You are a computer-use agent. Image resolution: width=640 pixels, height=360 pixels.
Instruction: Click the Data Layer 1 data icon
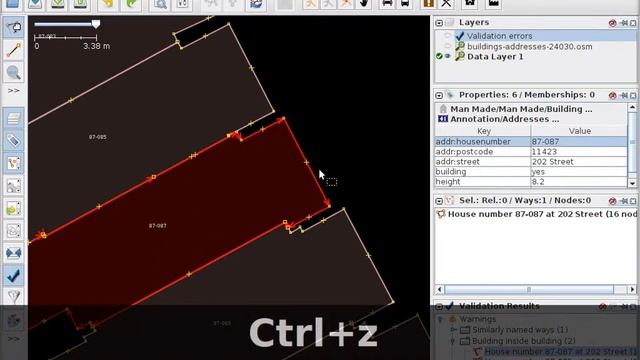point(460,56)
